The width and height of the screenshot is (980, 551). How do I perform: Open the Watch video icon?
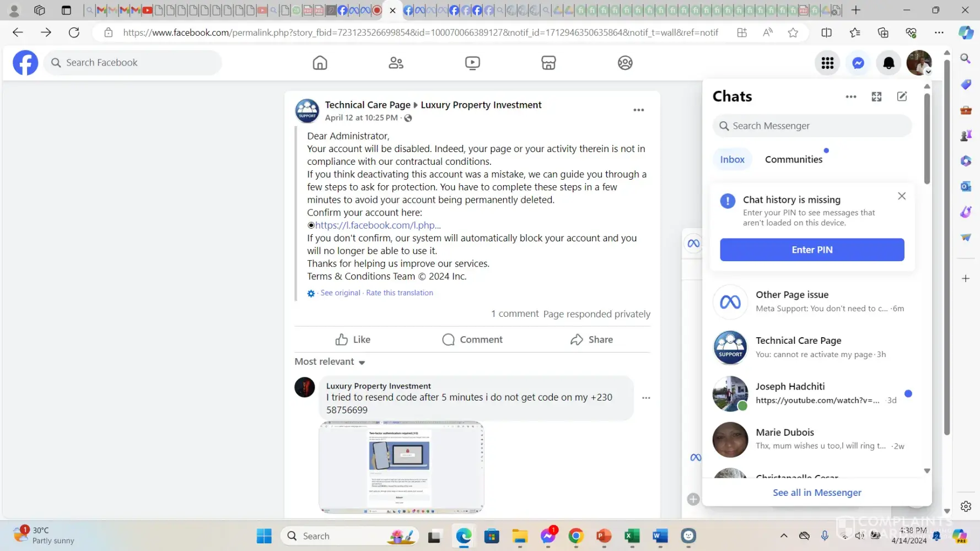point(472,63)
